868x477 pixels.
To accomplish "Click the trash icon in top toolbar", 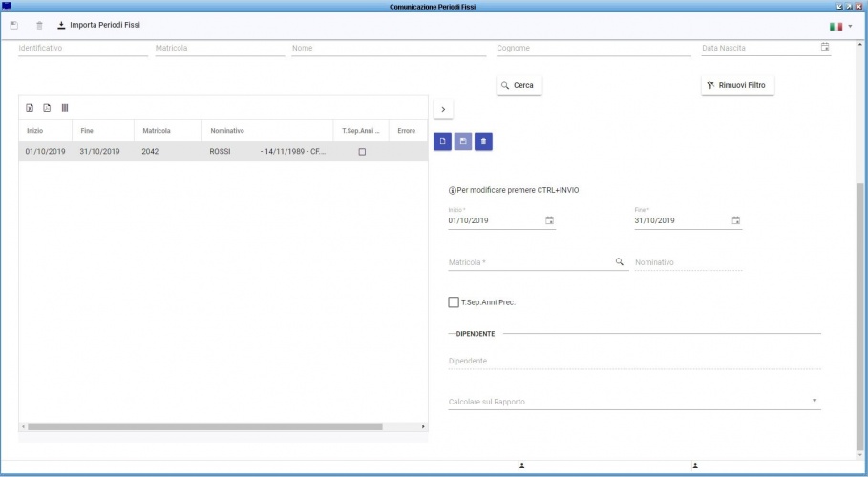I will (39, 25).
